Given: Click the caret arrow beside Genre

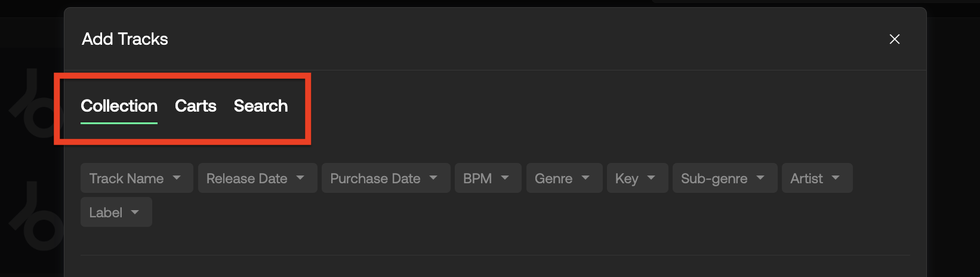Looking at the screenshot, I should (585, 178).
